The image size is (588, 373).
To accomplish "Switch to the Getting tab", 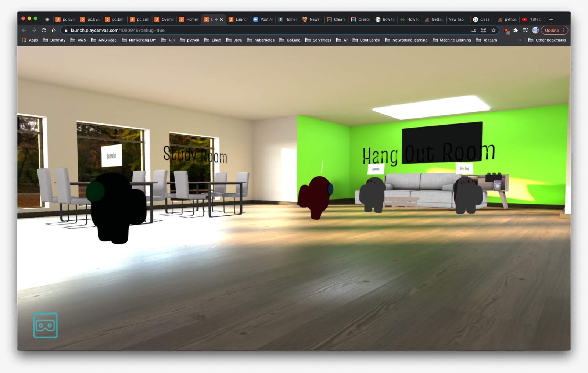I will pos(434,19).
